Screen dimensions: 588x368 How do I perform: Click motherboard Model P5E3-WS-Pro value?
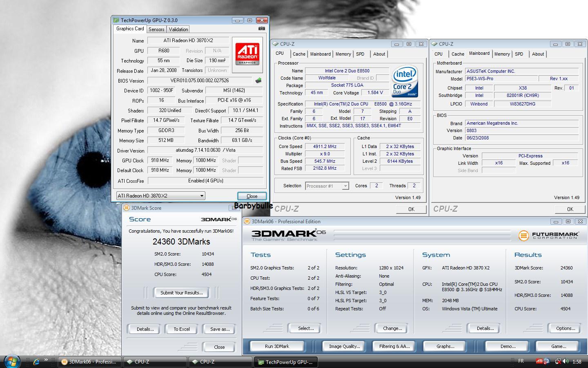[501, 79]
